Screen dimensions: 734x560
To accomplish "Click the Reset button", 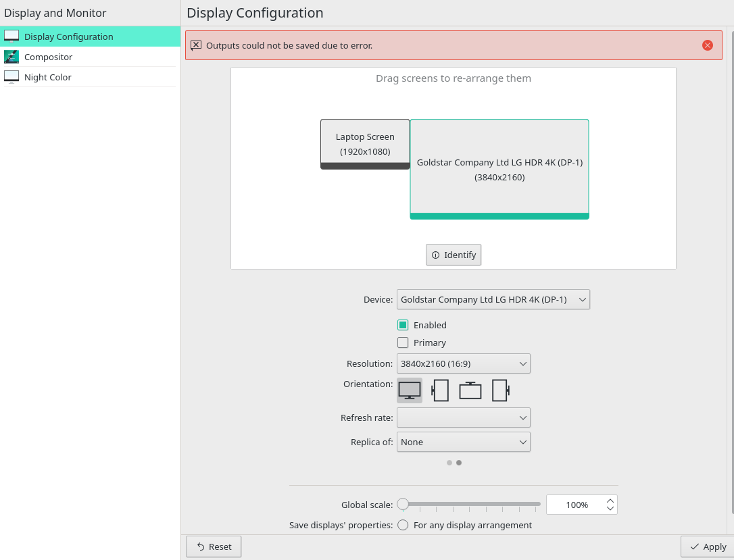I will [214, 546].
